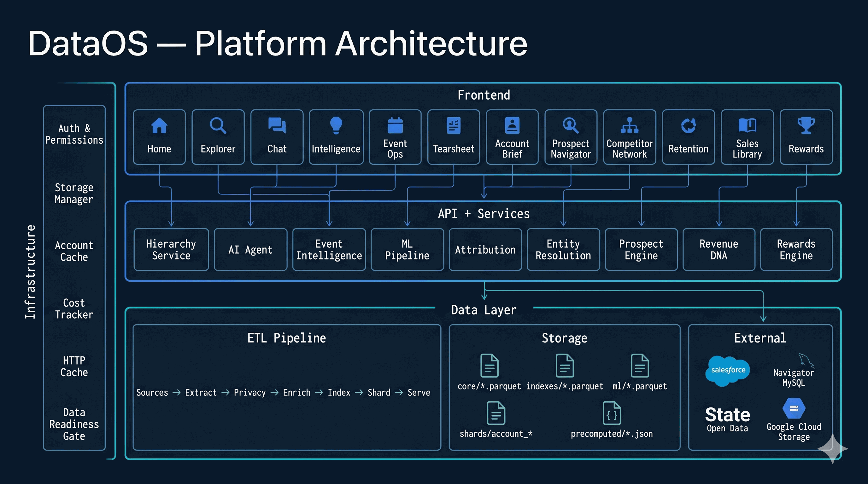
Task: Click the Google Cloud Storage hexagon icon
Action: click(794, 409)
